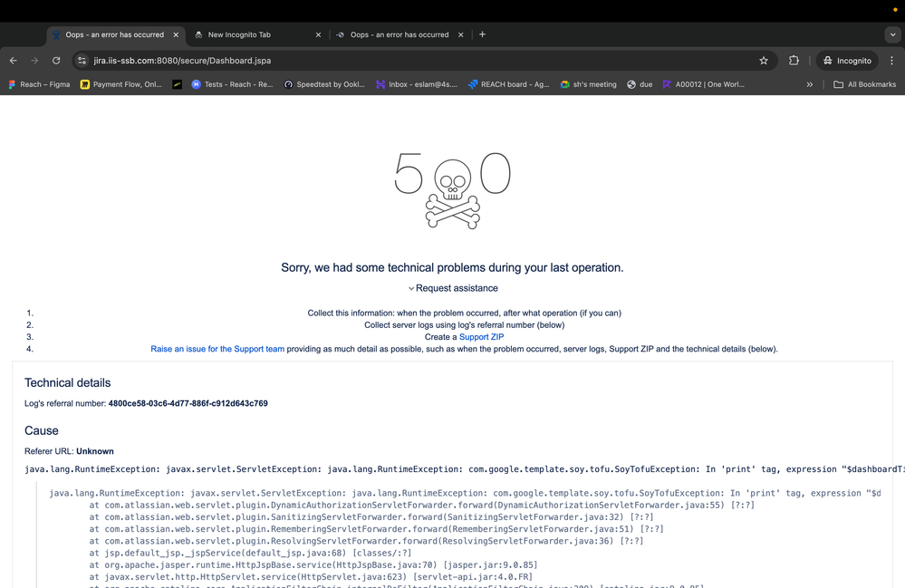905x588 pixels.
Task: Open Chrome's three-dot menu
Action: click(x=892, y=61)
